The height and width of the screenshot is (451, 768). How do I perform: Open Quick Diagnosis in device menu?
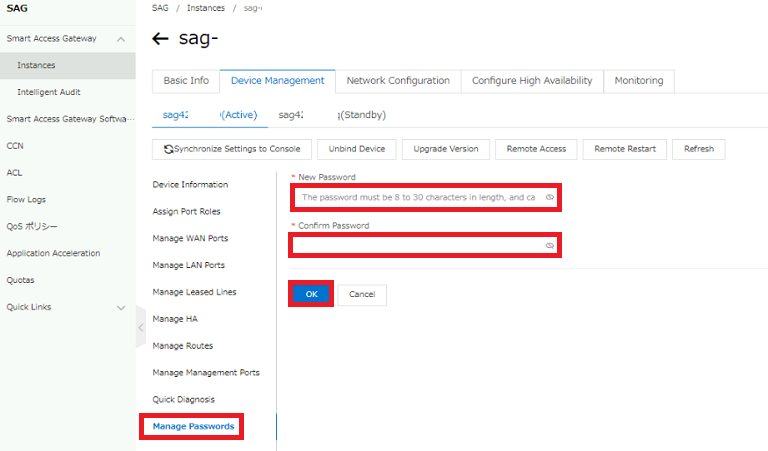tap(183, 399)
